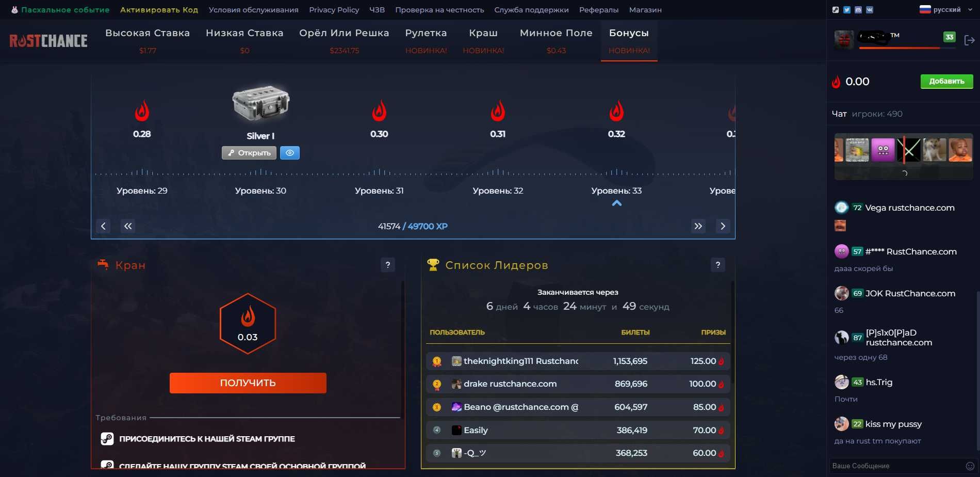Click Beano @rustchance.com leaderboard row
980x477 pixels.
pos(578,407)
